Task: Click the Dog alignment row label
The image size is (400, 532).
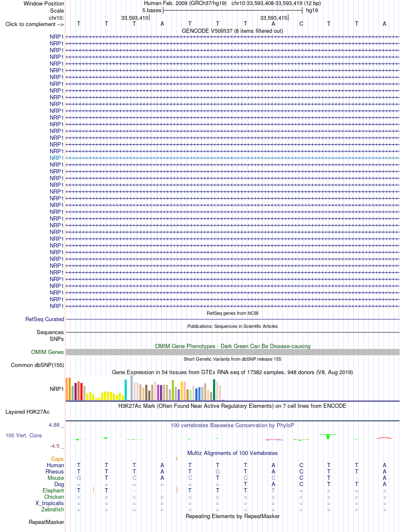Action: point(59,484)
